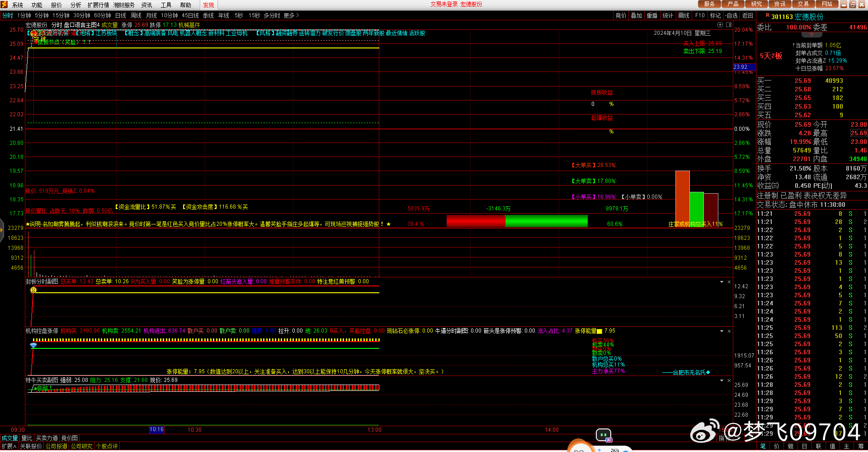Image resolution: width=868 pixels, height=452 pixels.
Task: Click the 返回 back button
Action: coord(748,15)
